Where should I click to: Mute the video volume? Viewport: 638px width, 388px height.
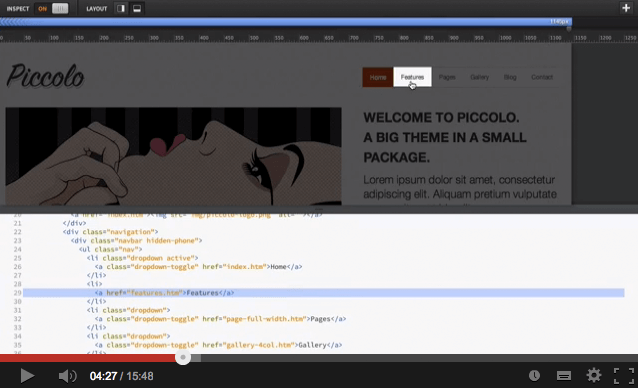67,376
